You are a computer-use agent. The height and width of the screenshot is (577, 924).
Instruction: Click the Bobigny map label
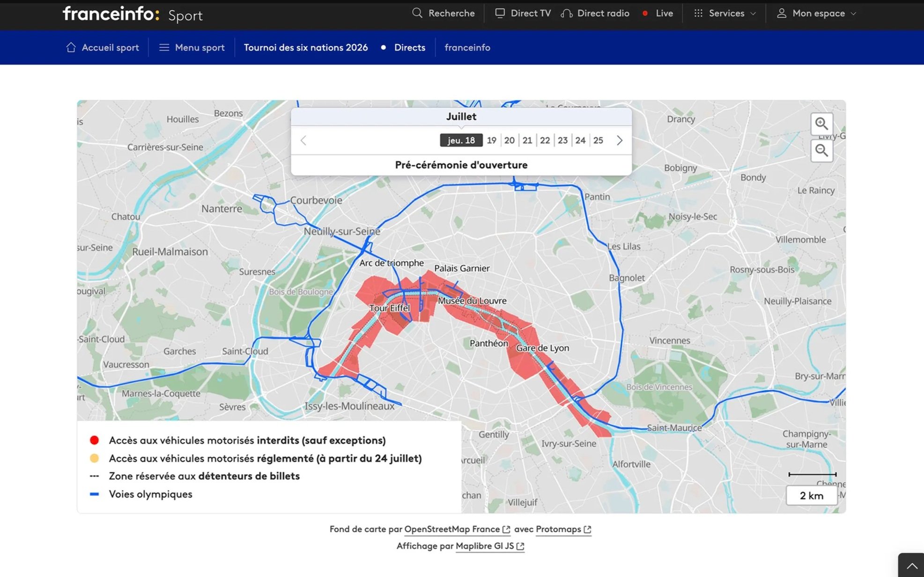click(680, 168)
